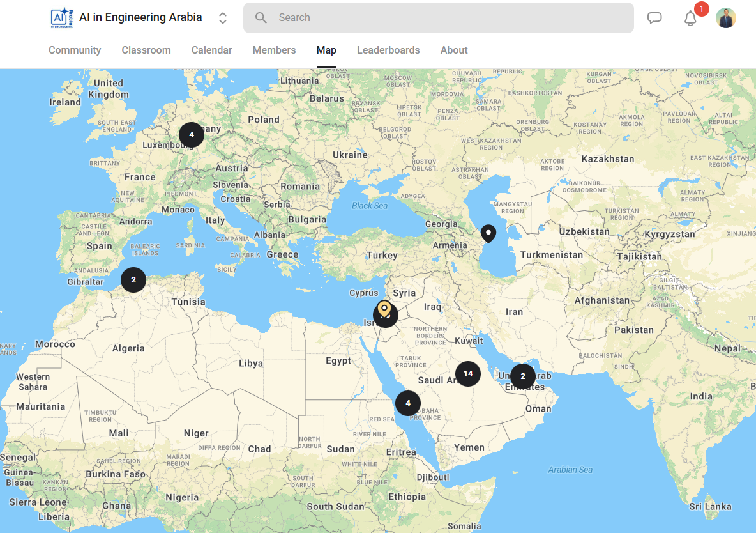Expand the community switcher chevrons
The width and height of the screenshot is (756, 533).
pos(223,18)
